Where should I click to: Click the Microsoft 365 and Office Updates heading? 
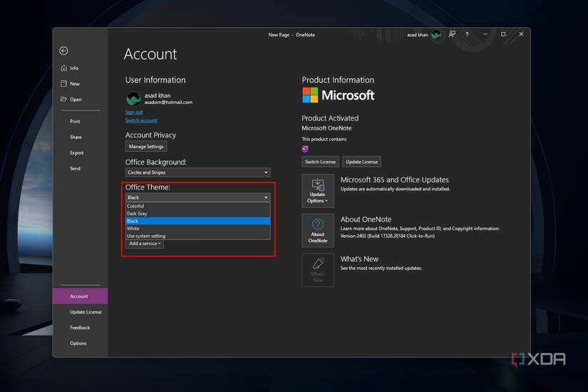pyautogui.click(x=395, y=180)
